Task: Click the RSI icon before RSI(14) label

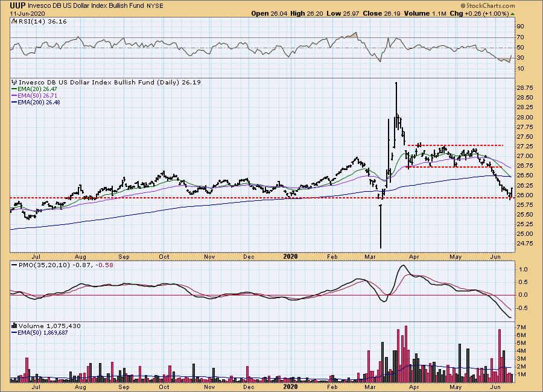Action: 14,22
